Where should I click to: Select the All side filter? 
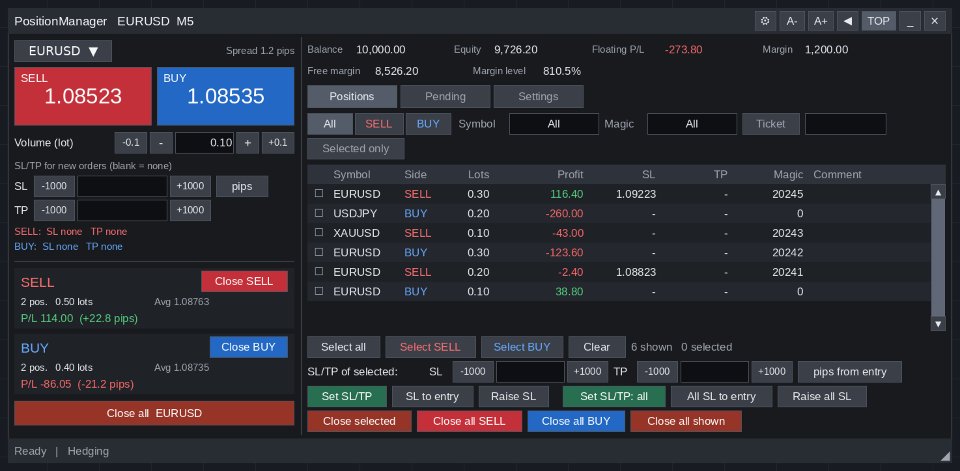coord(330,124)
